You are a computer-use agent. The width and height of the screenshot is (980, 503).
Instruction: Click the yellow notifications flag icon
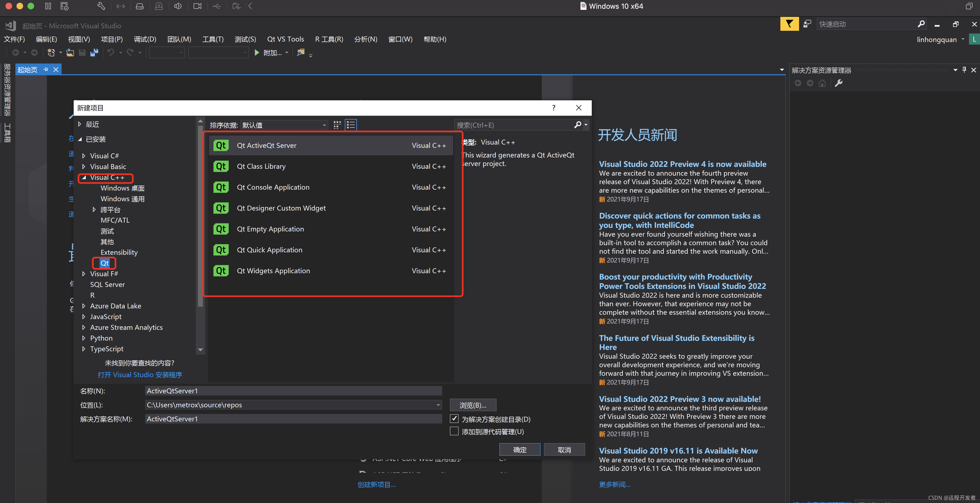[789, 24]
